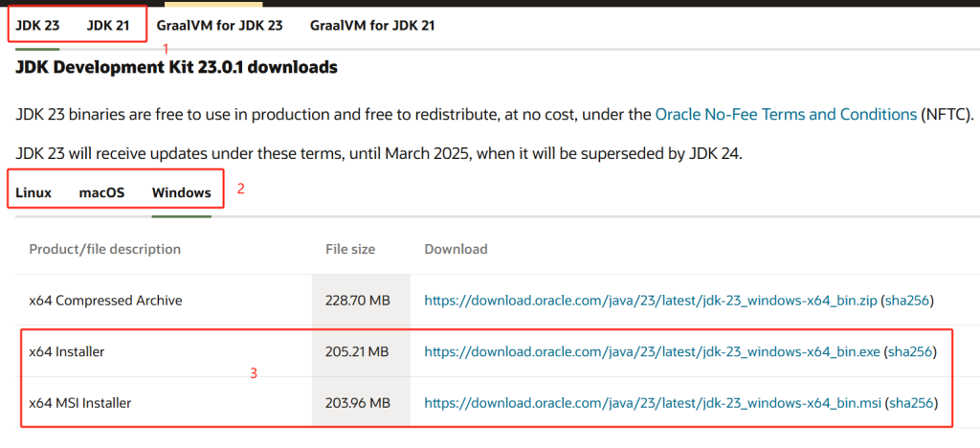The height and width of the screenshot is (448, 980).
Task: Download the jdk-23_windows-x64_bin.msi installer
Action: click(652, 403)
